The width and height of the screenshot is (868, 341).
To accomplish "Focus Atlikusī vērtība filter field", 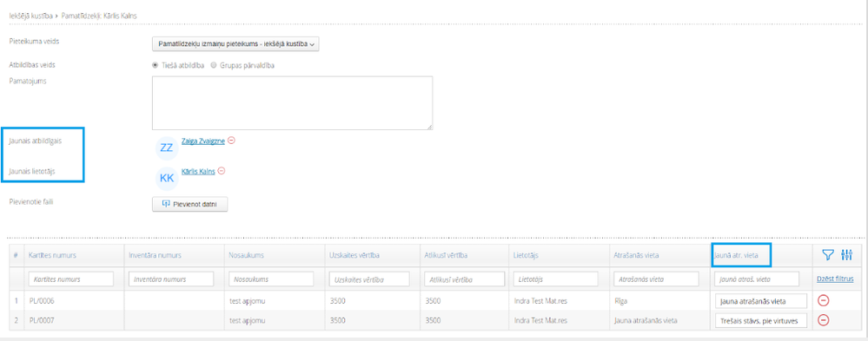I will coord(465,279).
